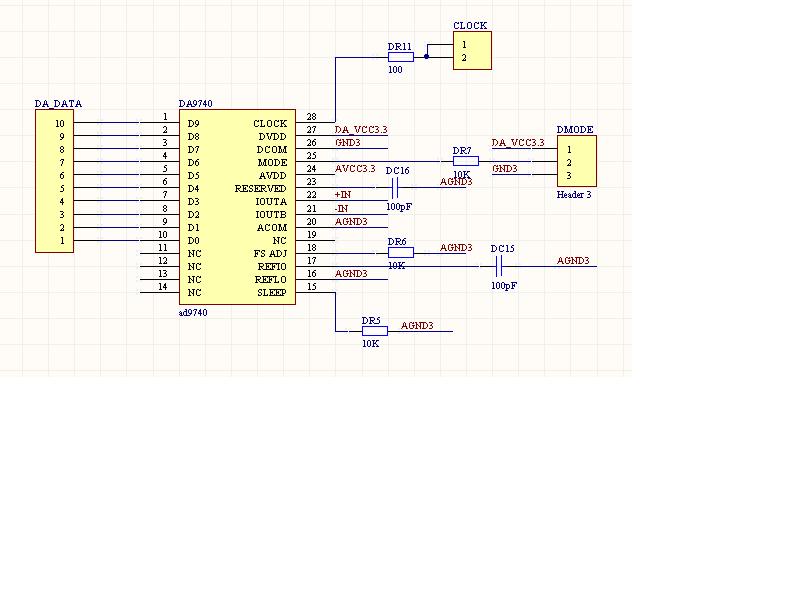Image resolution: width=800 pixels, height=600 pixels.
Task: Select the DC15 capacitor symbol
Action: (498, 266)
